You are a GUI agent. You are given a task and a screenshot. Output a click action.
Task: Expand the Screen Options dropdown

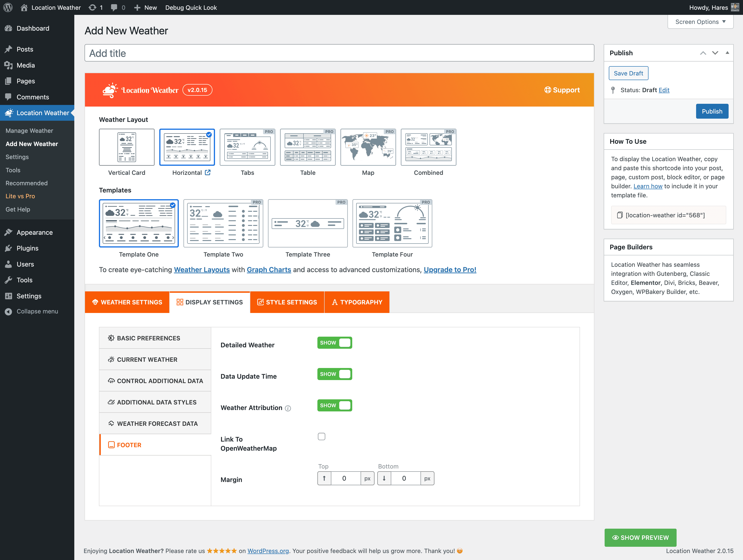pyautogui.click(x=700, y=22)
